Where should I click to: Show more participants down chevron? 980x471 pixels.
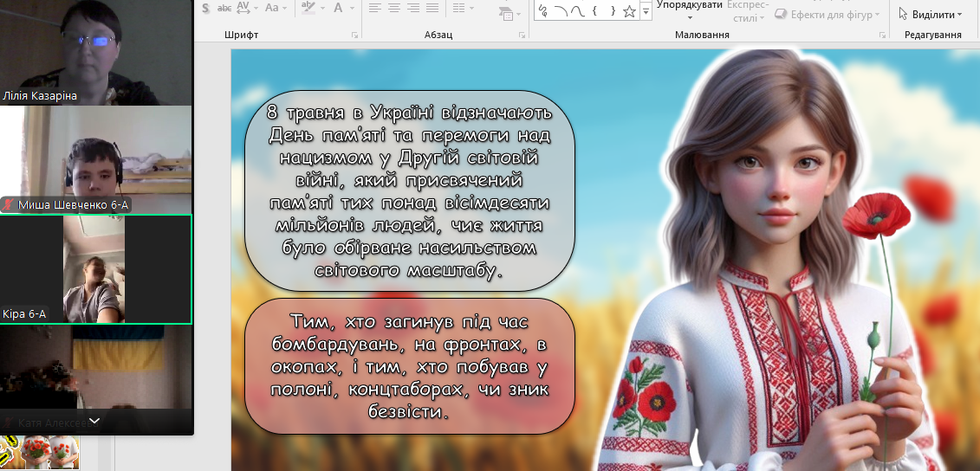coord(95,421)
